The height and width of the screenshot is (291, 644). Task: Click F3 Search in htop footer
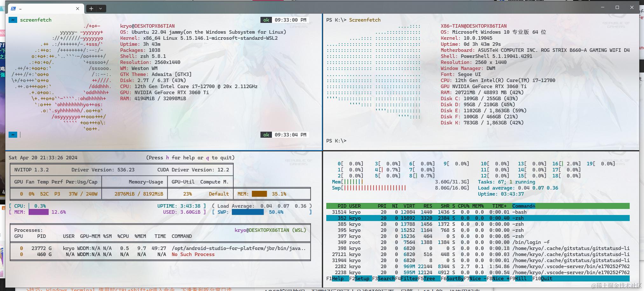point(384,279)
